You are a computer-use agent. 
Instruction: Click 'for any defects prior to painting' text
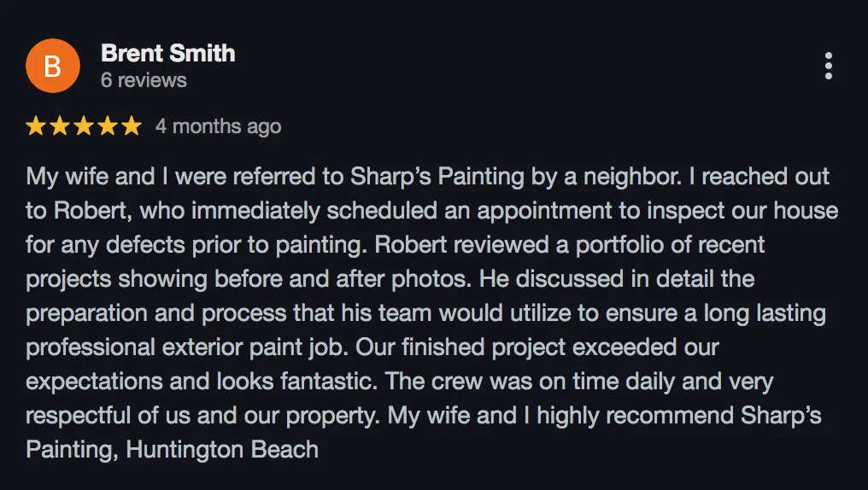pyautogui.click(x=196, y=245)
